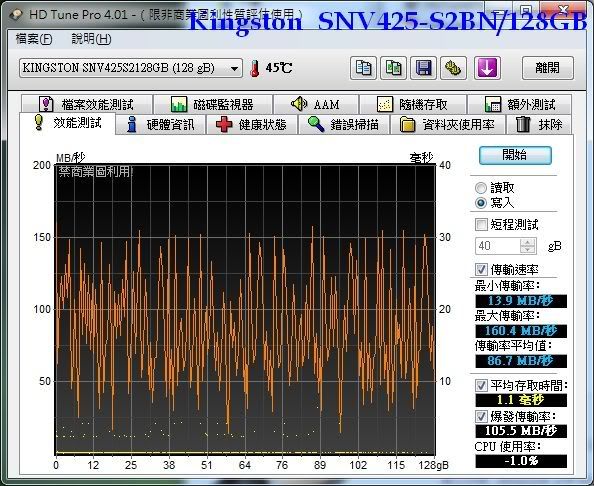
Task: Open the 磁碟監視器 tab
Action: click(x=213, y=104)
